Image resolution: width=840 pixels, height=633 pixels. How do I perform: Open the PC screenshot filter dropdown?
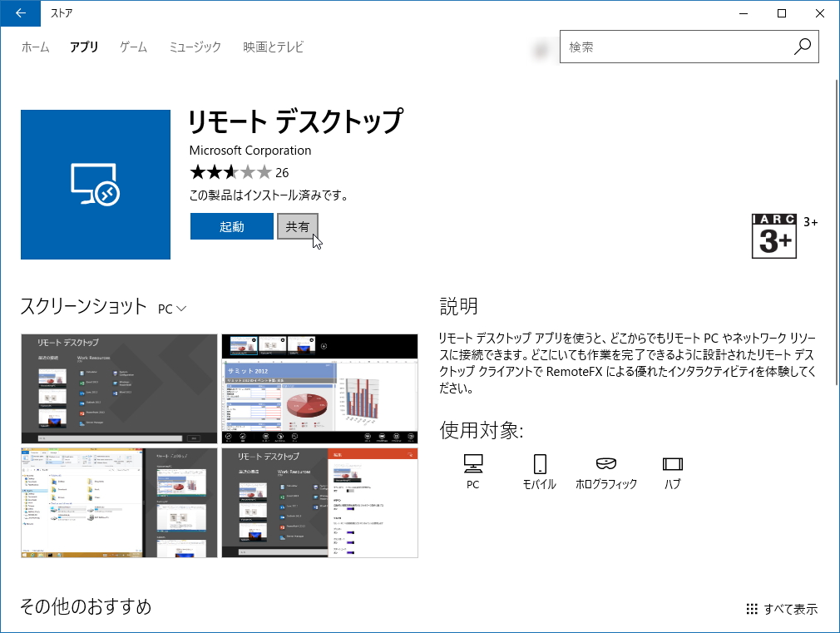tap(172, 308)
